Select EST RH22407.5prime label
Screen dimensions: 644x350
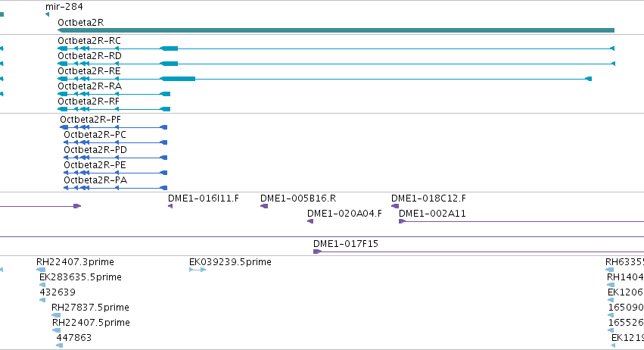[x=91, y=323]
